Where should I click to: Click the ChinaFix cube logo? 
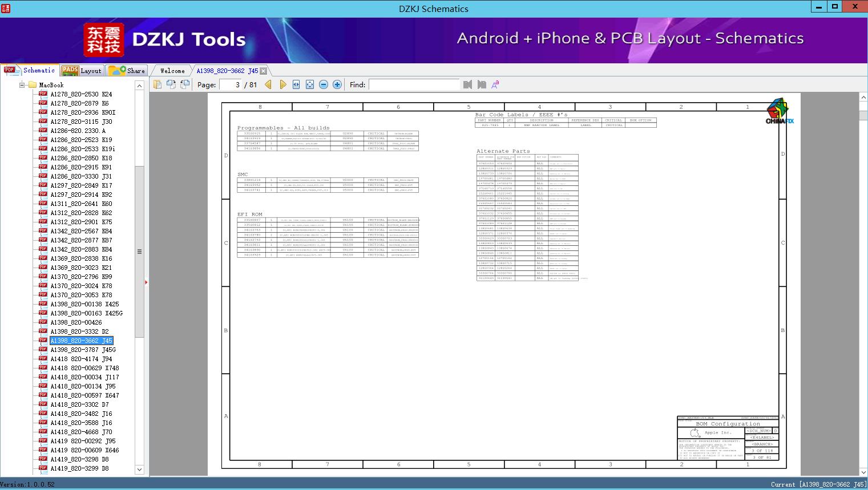(x=778, y=112)
